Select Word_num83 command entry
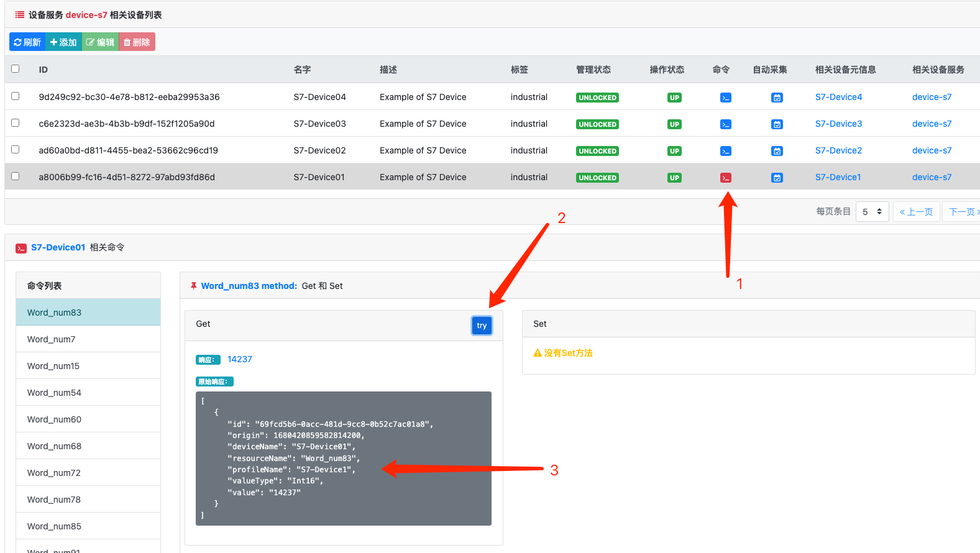980x553 pixels. (88, 313)
